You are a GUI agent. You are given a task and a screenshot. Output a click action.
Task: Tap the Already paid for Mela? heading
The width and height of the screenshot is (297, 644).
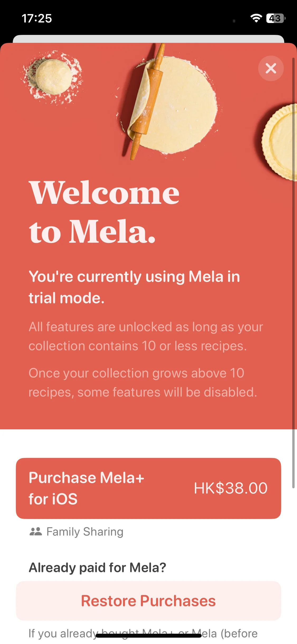point(97,567)
